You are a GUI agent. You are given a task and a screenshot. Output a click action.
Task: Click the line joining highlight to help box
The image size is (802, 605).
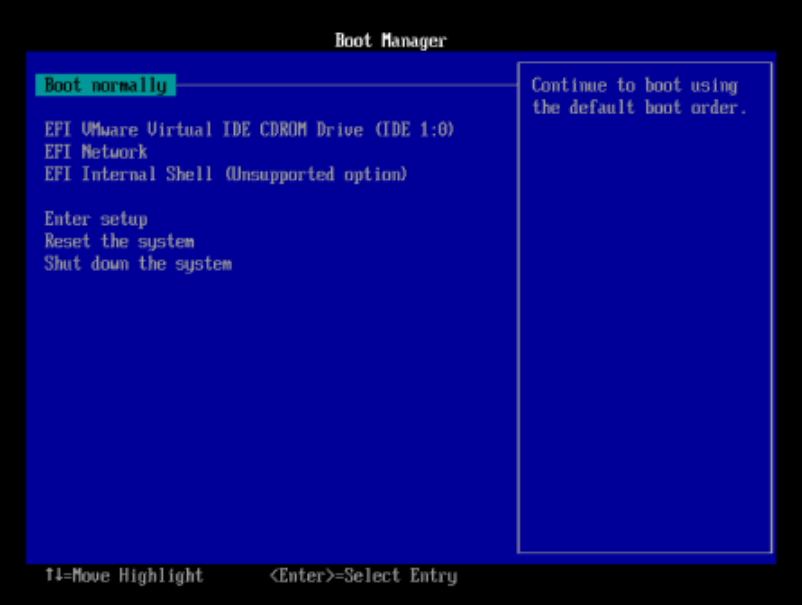coord(346,85)
